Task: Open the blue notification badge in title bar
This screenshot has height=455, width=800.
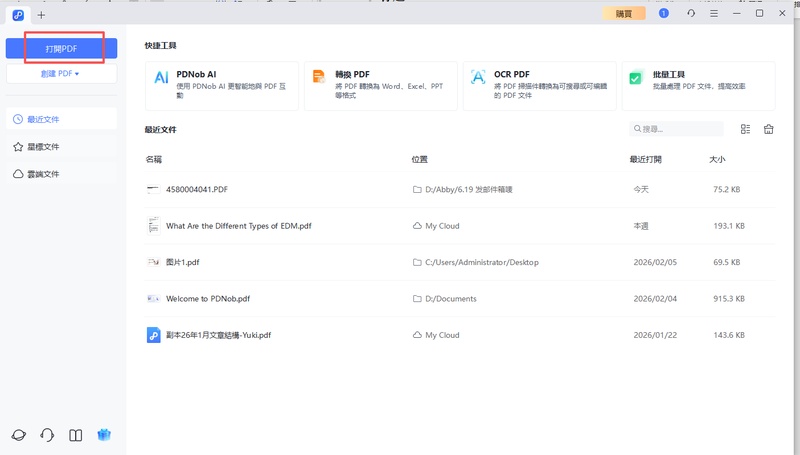Action: click(x=664, y=14)
